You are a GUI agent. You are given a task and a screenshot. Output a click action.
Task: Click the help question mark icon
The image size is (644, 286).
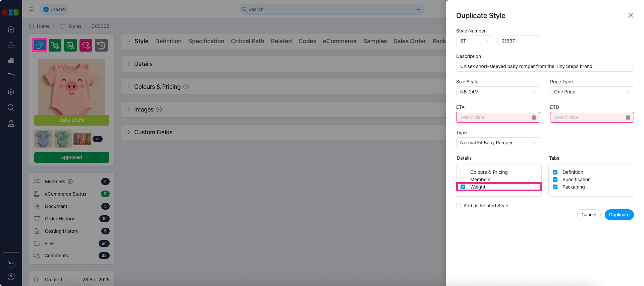pos(11,277)
